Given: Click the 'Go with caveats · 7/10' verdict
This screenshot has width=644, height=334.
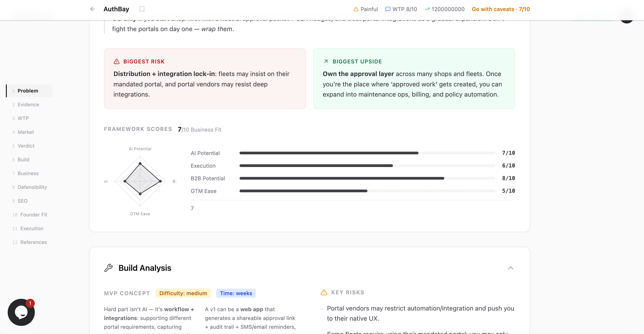Looking at the screenshot, I should click(501, 9).
